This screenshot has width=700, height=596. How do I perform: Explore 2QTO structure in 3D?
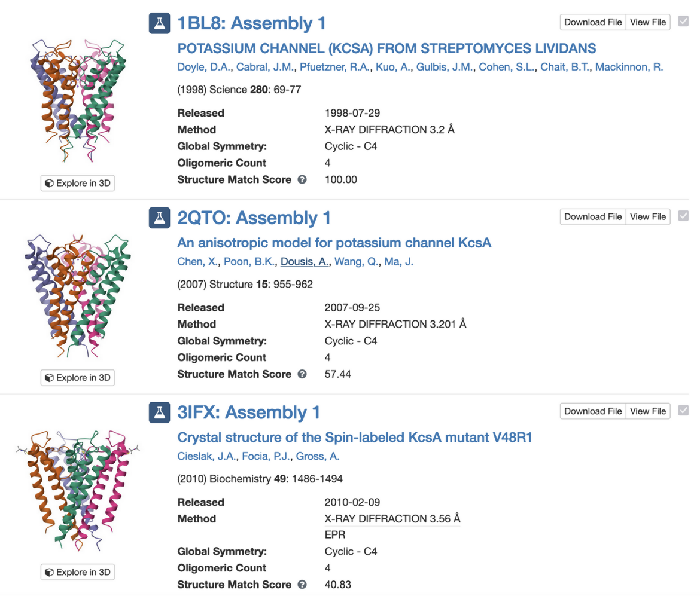(78, 378)
